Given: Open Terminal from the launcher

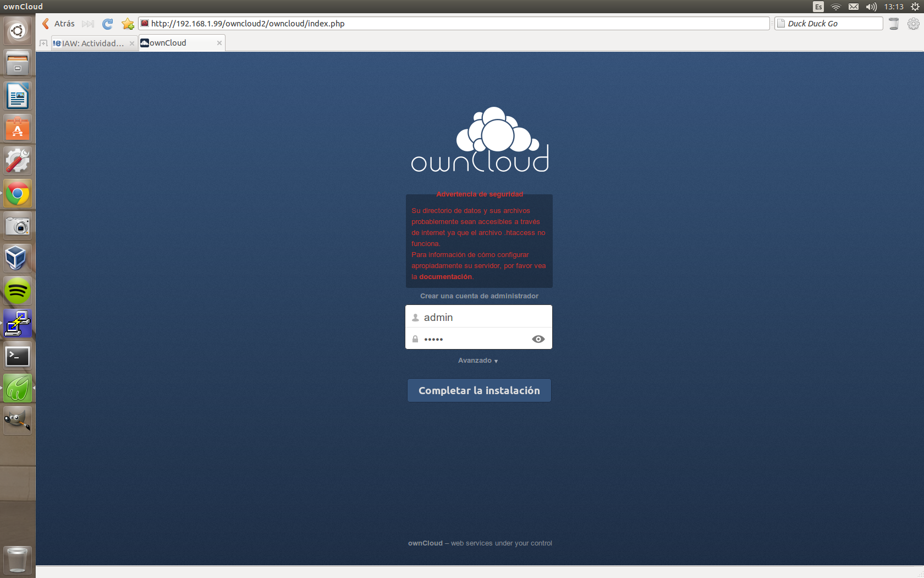Looking at the screenshot, I should click(18, 356).
